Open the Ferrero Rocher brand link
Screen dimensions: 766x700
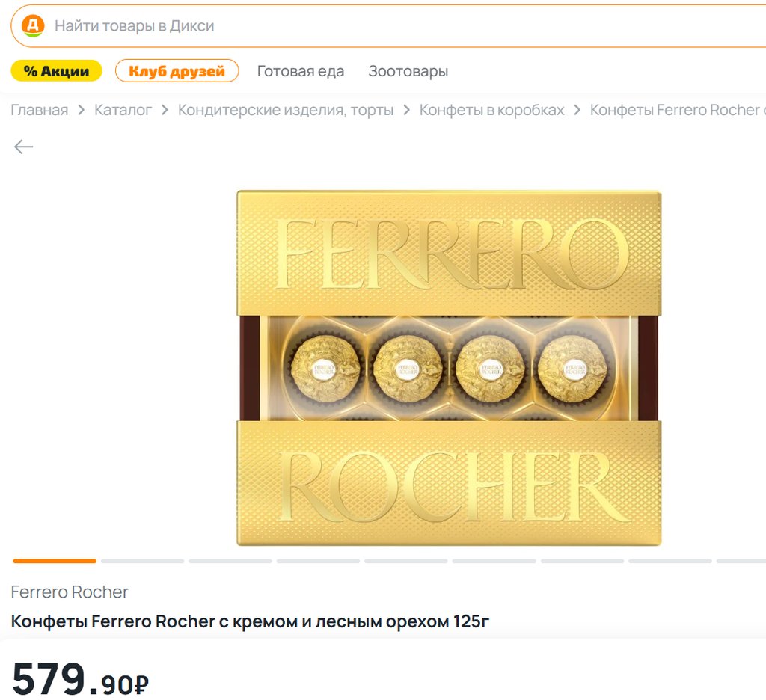[70, 592]
